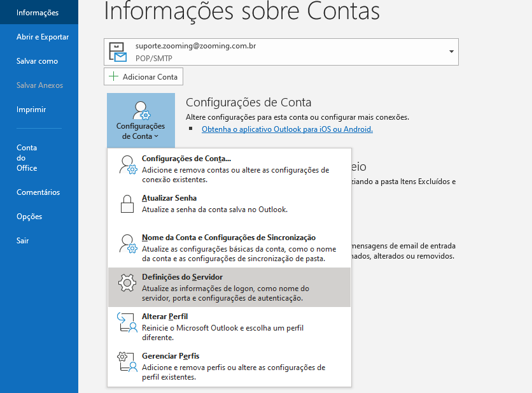Click the description 'Adicione e remova contas ou altere'

point(235,175)
